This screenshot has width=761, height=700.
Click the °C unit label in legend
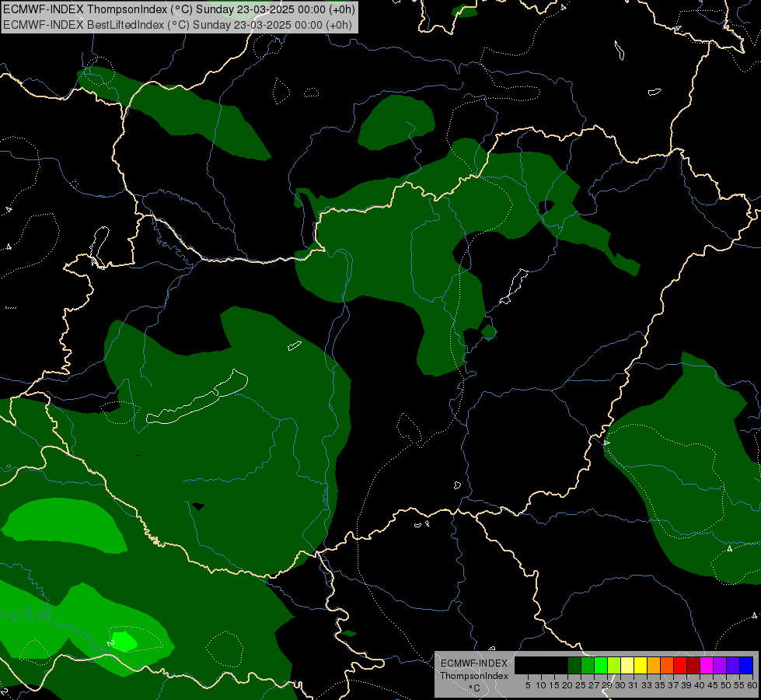click(474, 688)
